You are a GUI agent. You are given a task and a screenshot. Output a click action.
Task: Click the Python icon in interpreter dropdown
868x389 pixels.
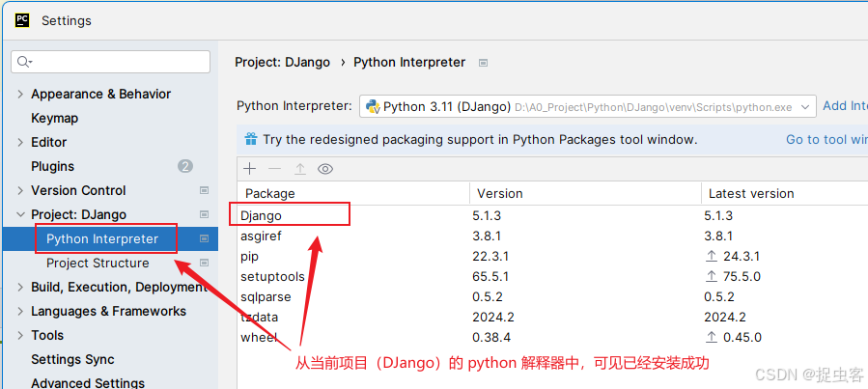coord(373,106)
